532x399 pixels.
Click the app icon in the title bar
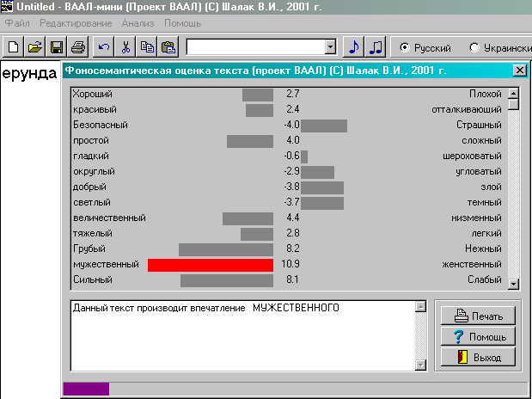click(x=7, y=7)
